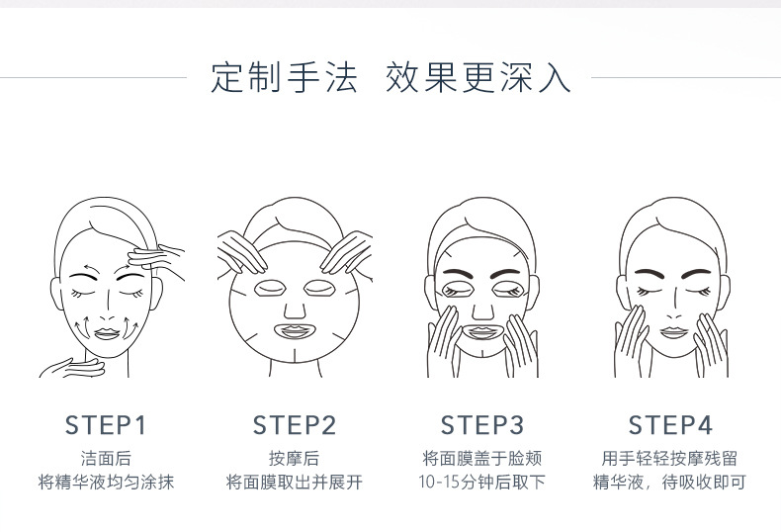Click the STEP1 face massage illustration
Image resolution: width=781 pixels, height=532 pixels.
coord(112,288)
